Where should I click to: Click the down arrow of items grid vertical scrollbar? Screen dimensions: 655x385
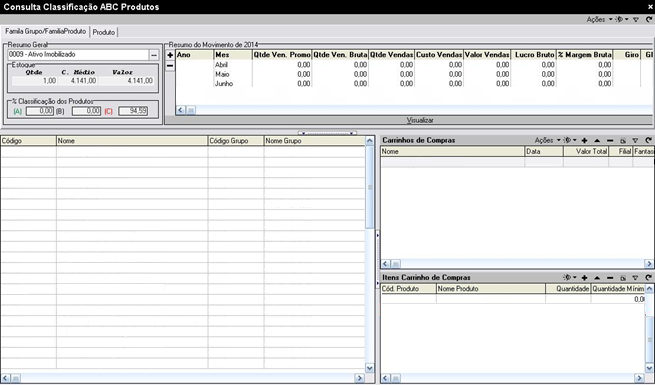649,368
